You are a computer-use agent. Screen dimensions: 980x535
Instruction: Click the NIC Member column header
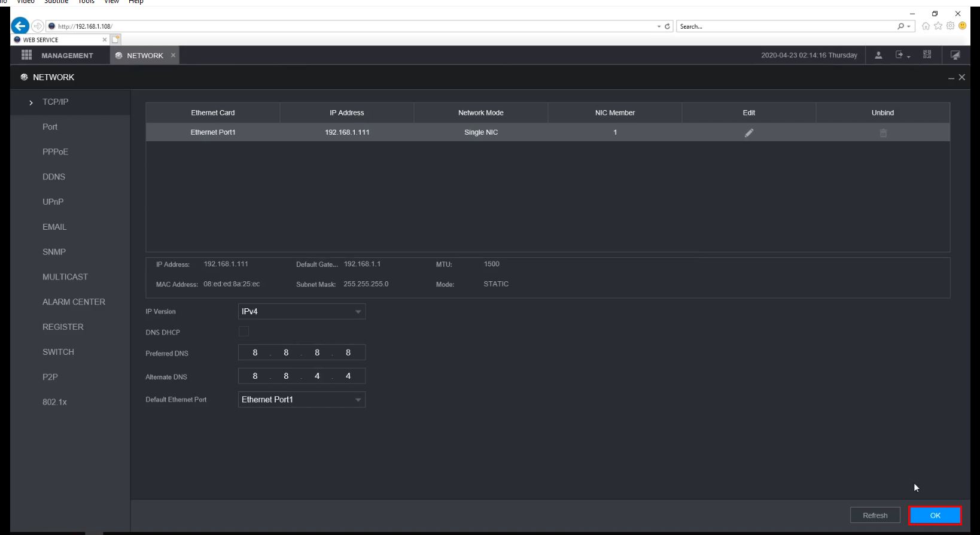(615, 113)
